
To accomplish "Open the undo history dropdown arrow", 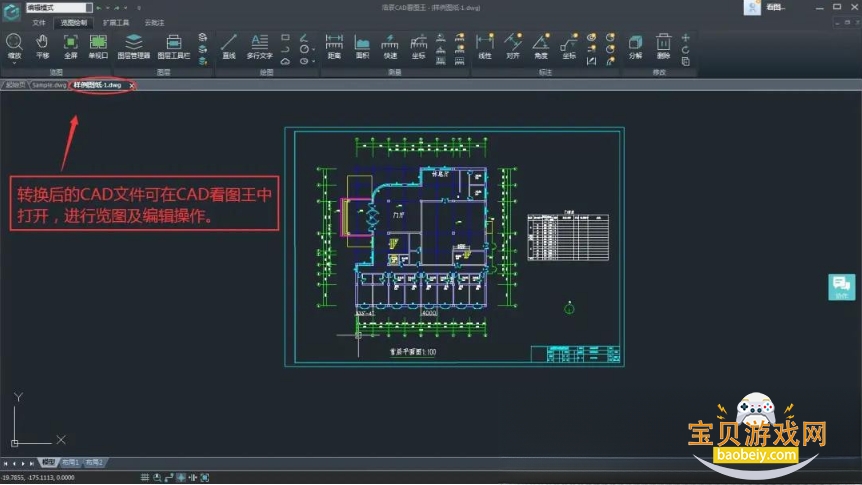I will [107, 8].
